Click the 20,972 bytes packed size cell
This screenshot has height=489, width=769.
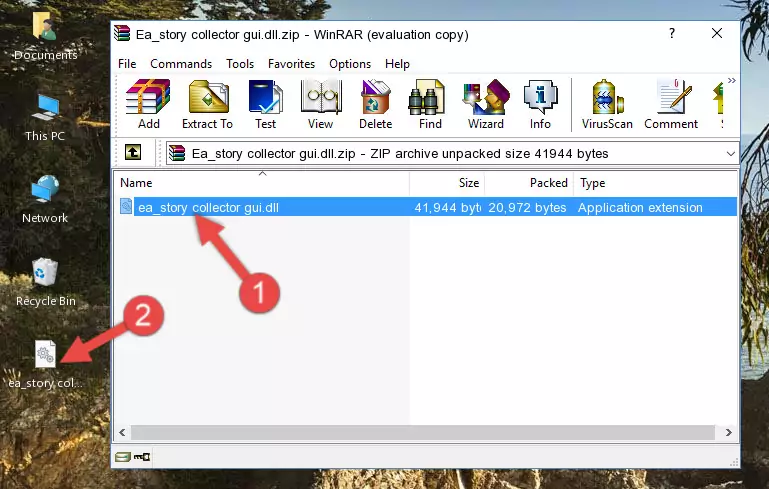pos(527,207)
